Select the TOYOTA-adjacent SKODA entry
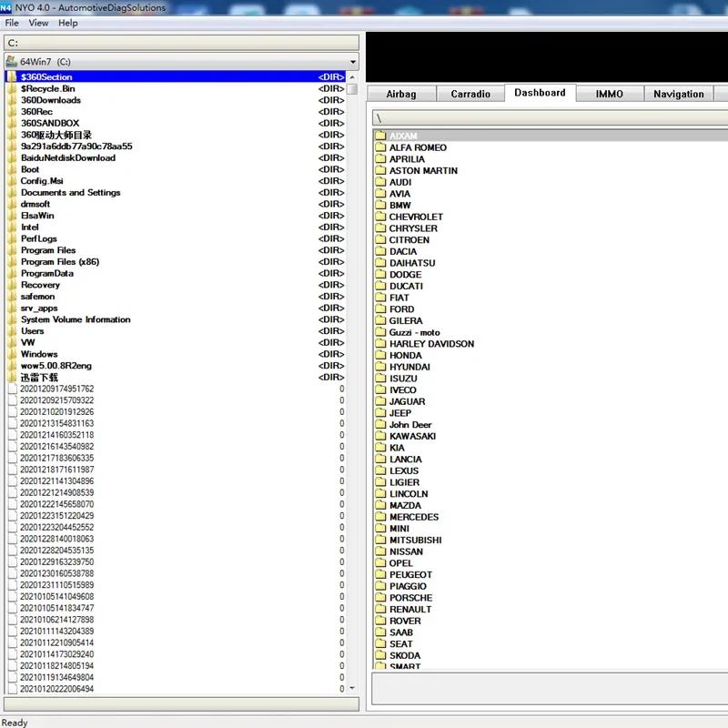The height and width of the screenshot is (728, 728). pyautogui.click(x=405, y=655)
